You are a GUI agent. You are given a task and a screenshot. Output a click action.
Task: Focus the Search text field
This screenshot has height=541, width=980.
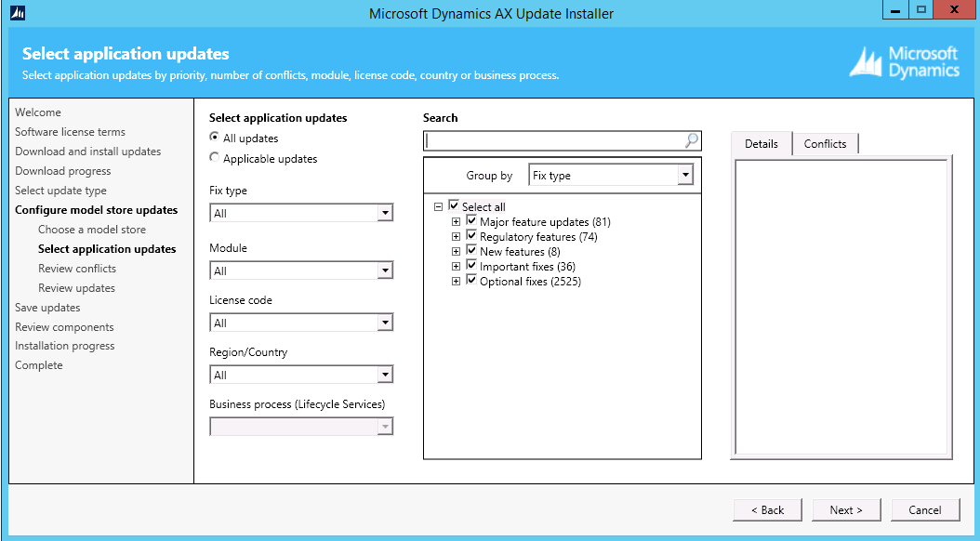pos(554,140)
